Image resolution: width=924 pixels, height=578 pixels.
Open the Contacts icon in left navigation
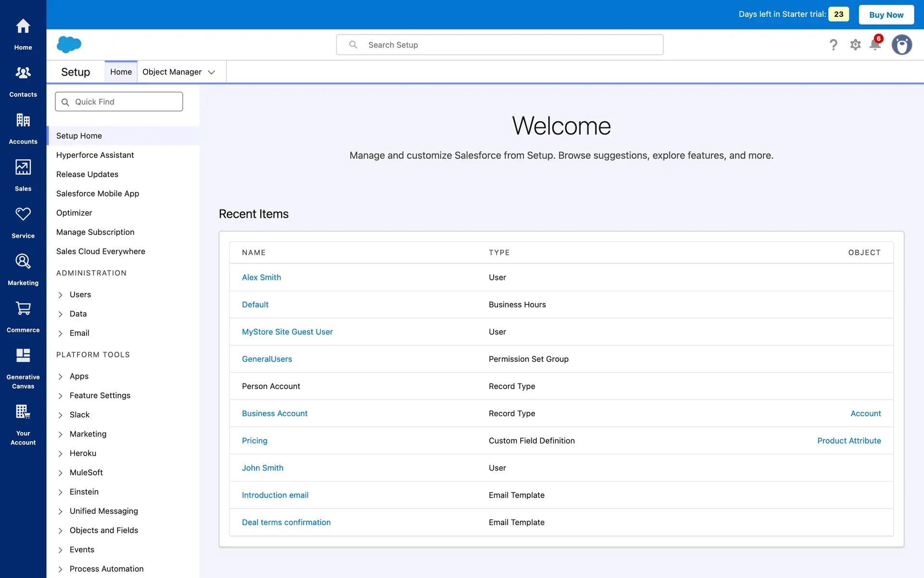[23, 73]
